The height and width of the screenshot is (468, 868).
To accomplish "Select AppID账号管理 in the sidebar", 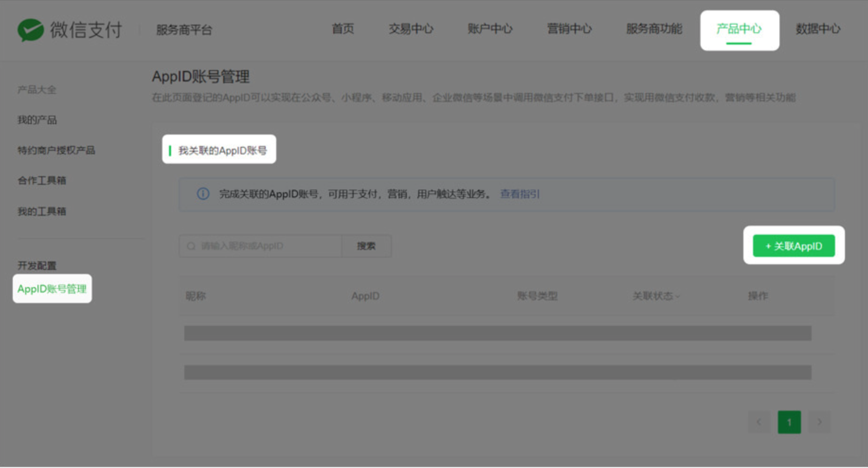I will 52,289.
